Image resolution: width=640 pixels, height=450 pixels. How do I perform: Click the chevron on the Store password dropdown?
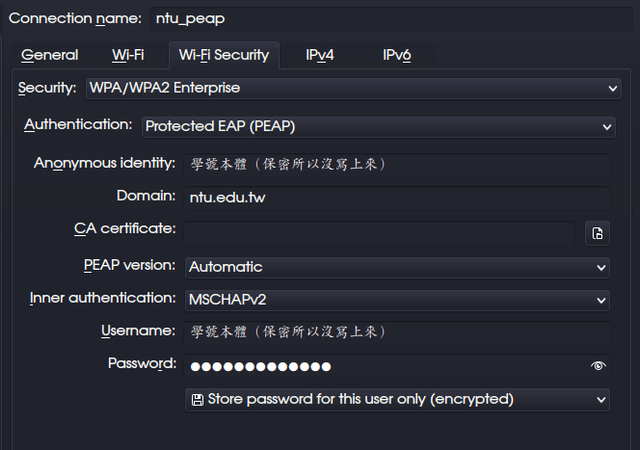601,399
